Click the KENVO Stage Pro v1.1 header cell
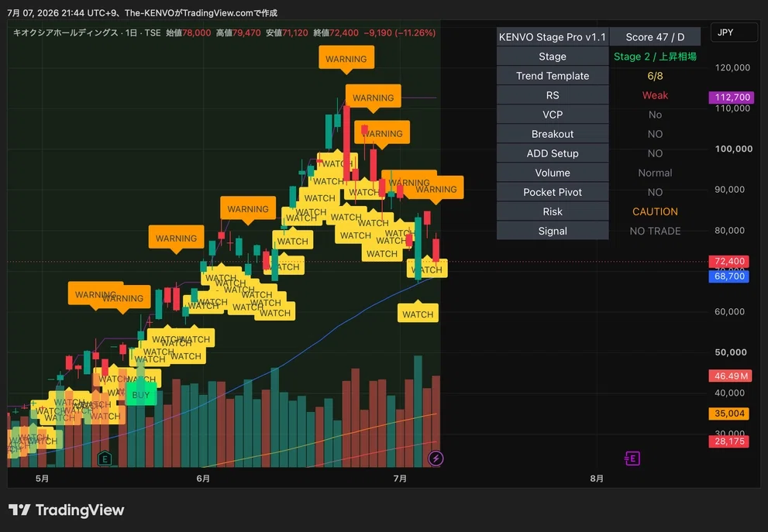 tap(553, 37)
